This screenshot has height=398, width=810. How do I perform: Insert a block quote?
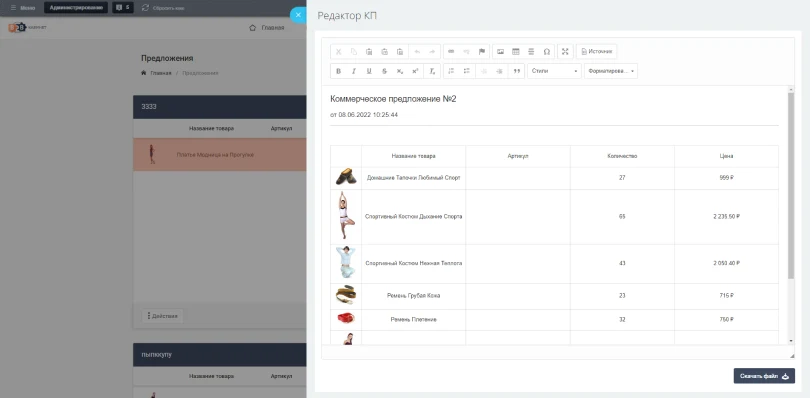click(516, 71)
